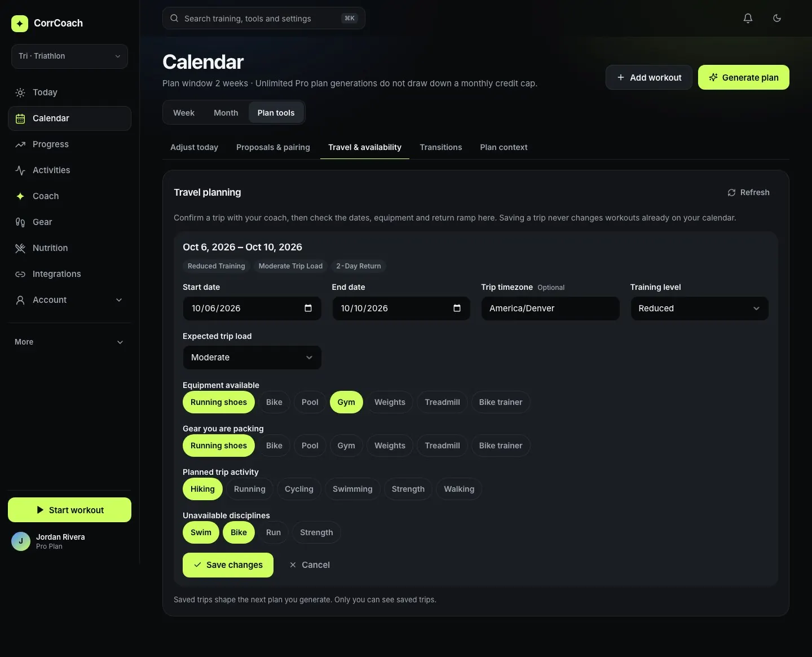Toggle Bike trainer under Gear you are packing

[x=501, y=446]
